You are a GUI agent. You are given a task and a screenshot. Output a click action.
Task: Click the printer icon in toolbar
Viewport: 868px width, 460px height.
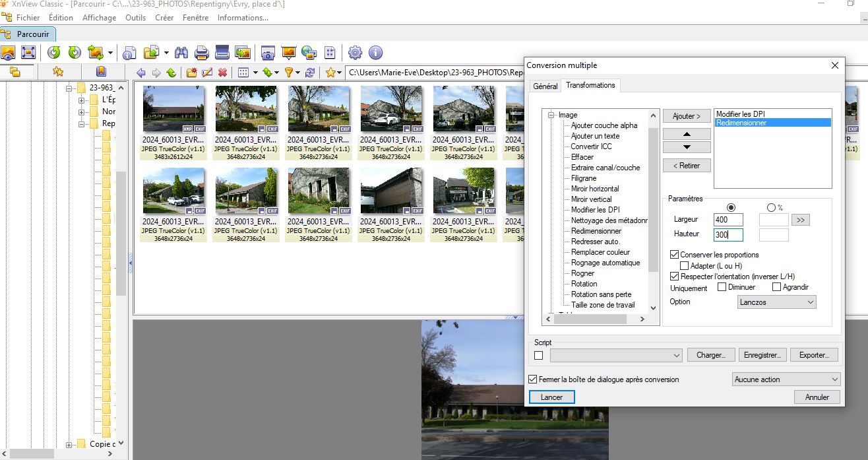(202, 53)
